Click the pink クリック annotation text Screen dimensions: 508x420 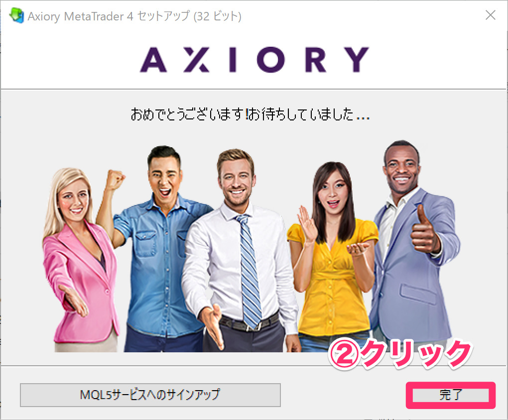(x=416, y=353)
